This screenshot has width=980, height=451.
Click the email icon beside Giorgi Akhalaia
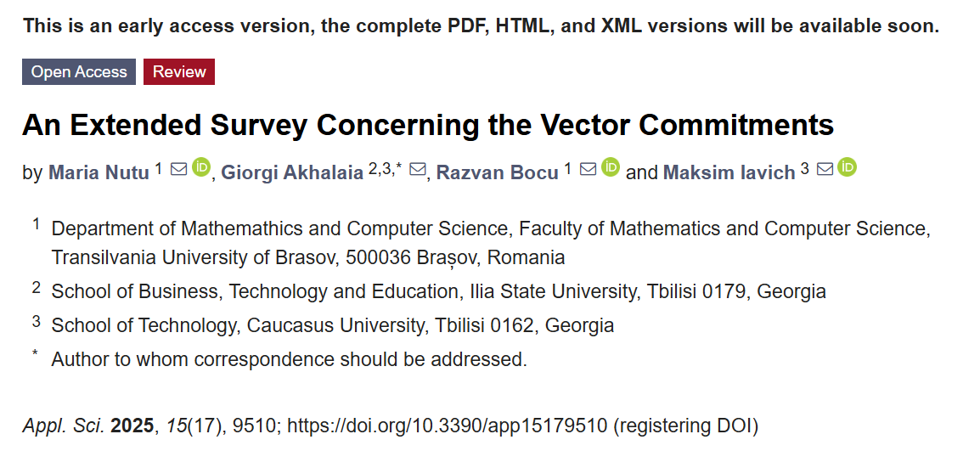pos(418,169)
